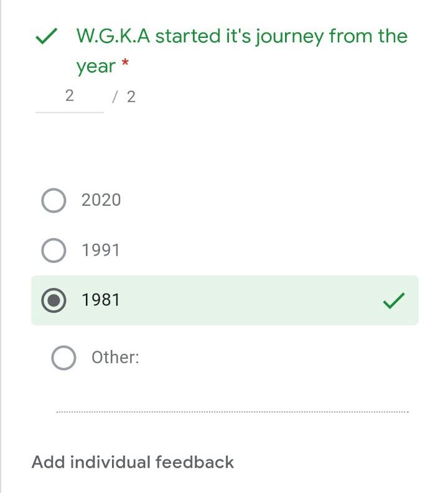Image resolution: width=448 pixels, height=493 pixels.
Task: Click the score input field showing 2
Action: click(69, 96)
